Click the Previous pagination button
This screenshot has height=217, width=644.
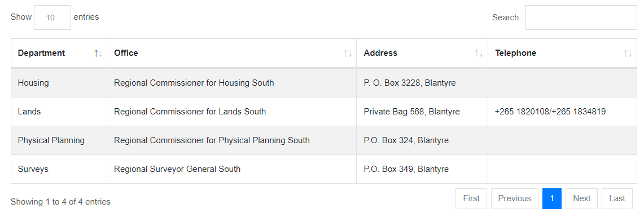[x=515, y=198]
